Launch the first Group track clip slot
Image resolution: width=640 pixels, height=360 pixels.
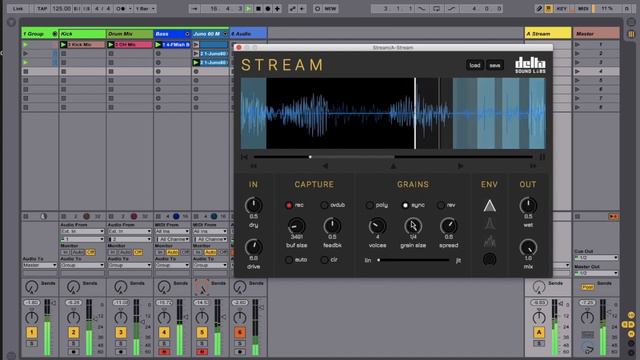coord(26,44)
